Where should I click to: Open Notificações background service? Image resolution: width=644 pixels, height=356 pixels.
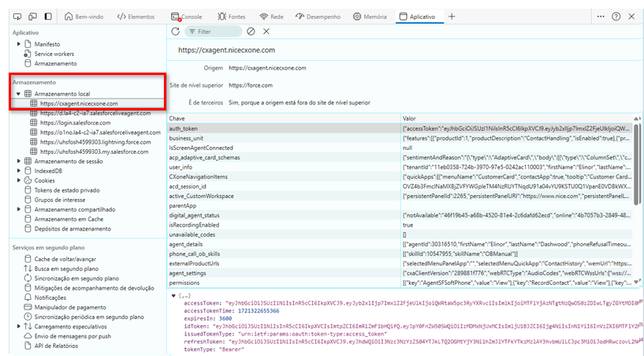click(50, 298)
